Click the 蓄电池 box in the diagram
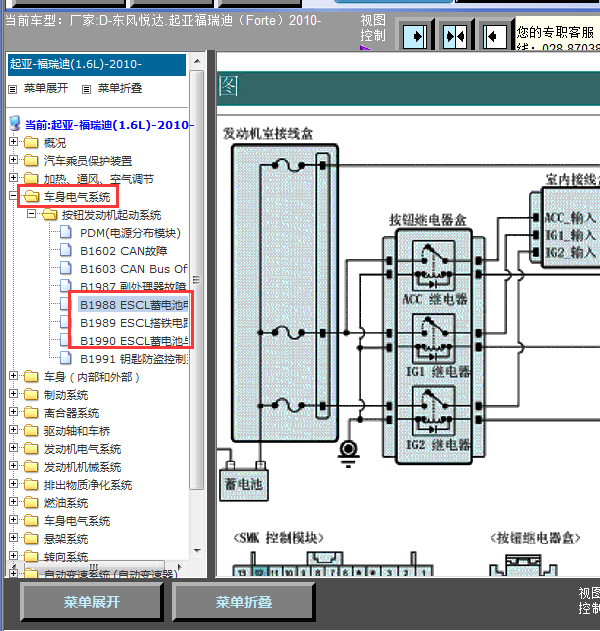Screen dimensions: 600x631 click(244, 485)
